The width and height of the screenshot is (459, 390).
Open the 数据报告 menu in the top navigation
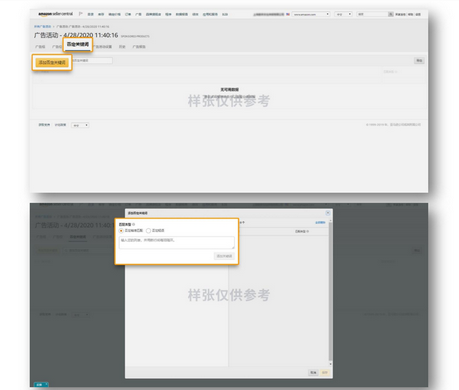[x=182, y=14]
